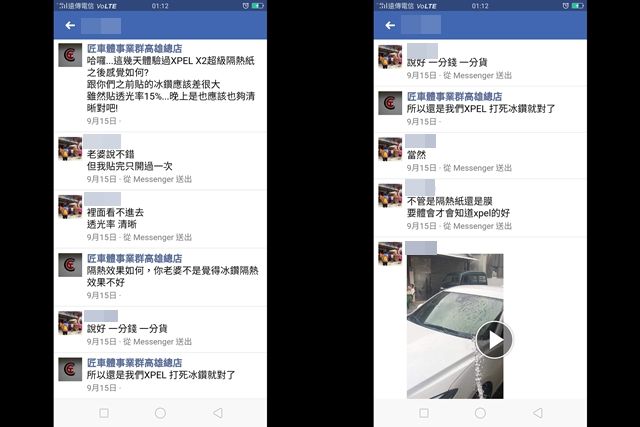The height and width of the screenshot is (427, 640).
Task: Open the shop avatar beside the first XPEL X2 comment
Action: pos(70,55)
